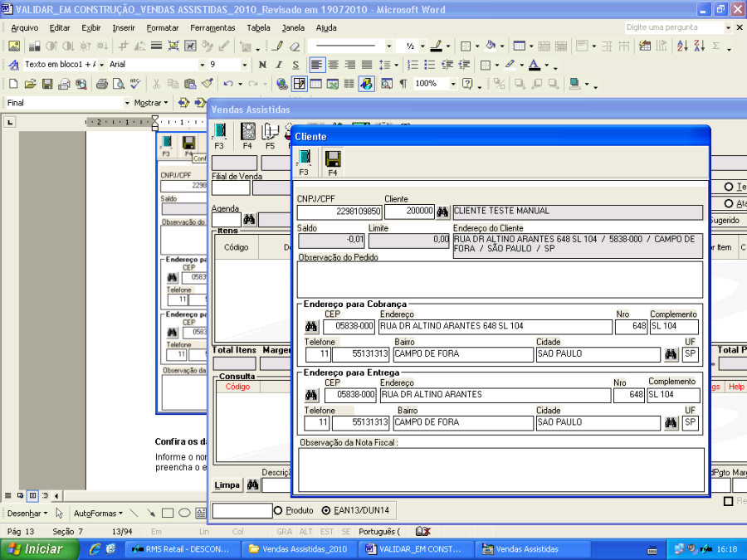Screen dimensions: 747x560
Task: Open the line style dropdown
Action: (x=389, y=46)
